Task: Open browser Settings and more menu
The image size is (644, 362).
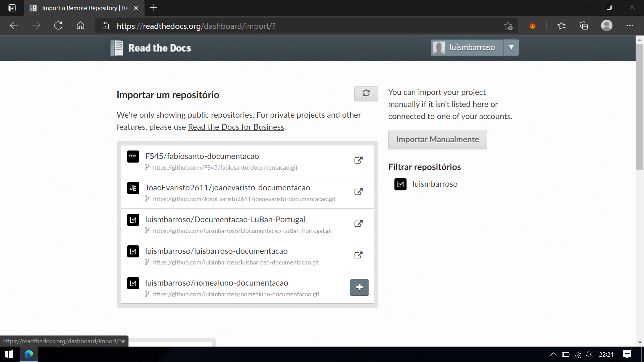Action: click(x=630, y=26)
